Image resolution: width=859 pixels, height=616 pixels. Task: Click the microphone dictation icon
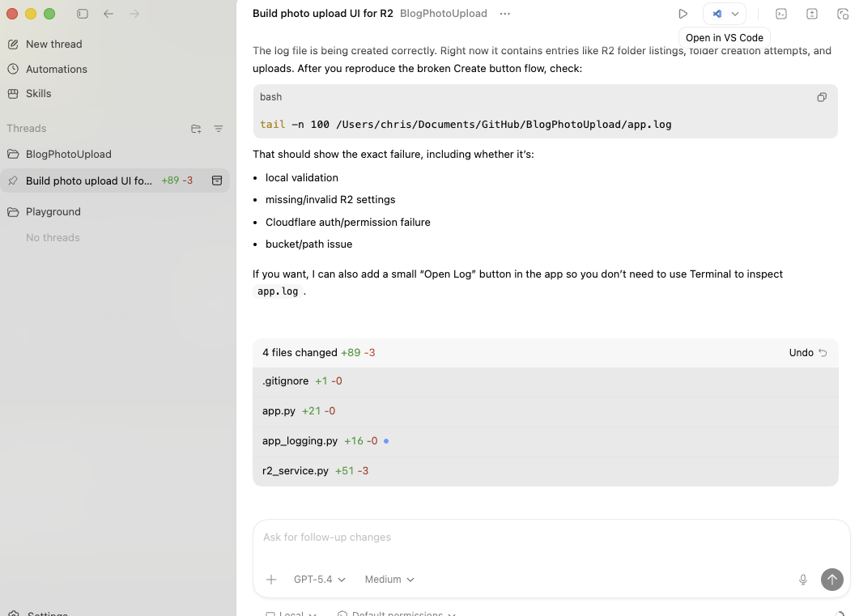803,580
